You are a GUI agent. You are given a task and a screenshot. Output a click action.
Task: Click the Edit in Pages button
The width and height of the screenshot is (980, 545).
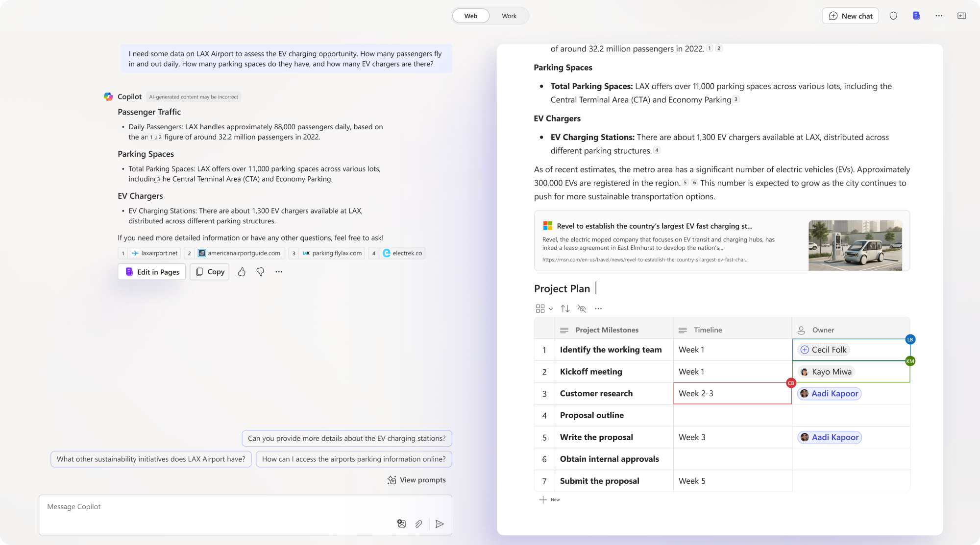[x=152, y=272]
